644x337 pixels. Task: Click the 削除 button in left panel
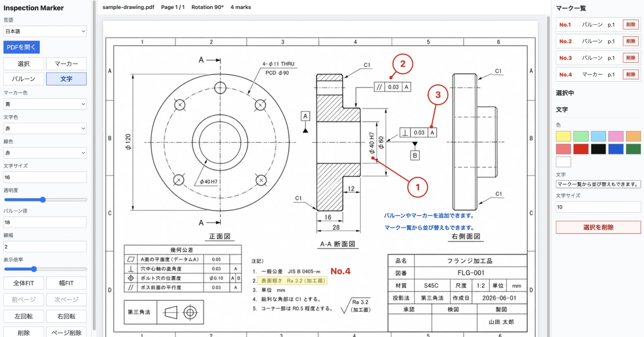(23, 332)
